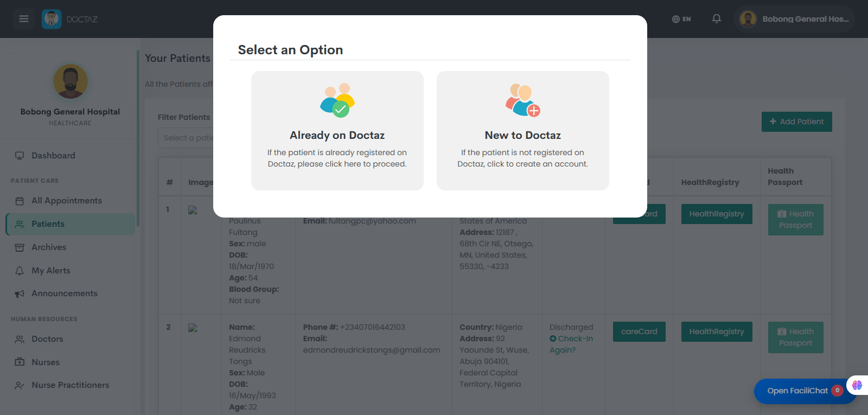Click the top bar profile avatar
The width and height of the screenshot is (868, 415).
tap(748, 19)
